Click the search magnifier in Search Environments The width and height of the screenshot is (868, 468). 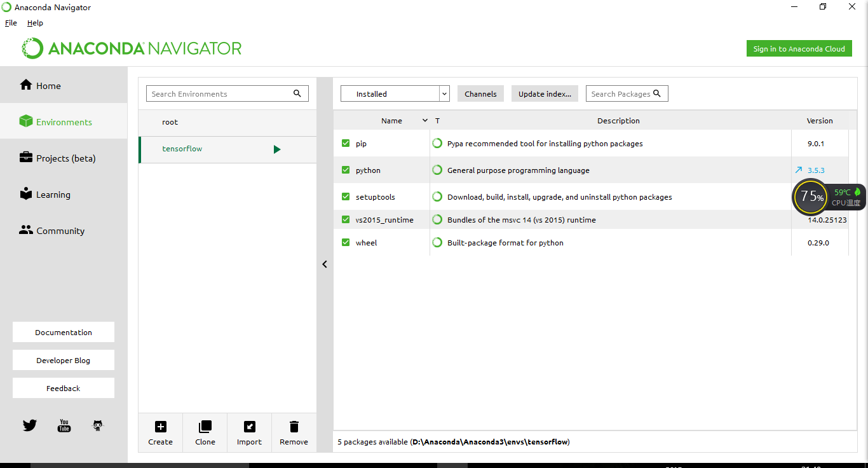point(297,93)
